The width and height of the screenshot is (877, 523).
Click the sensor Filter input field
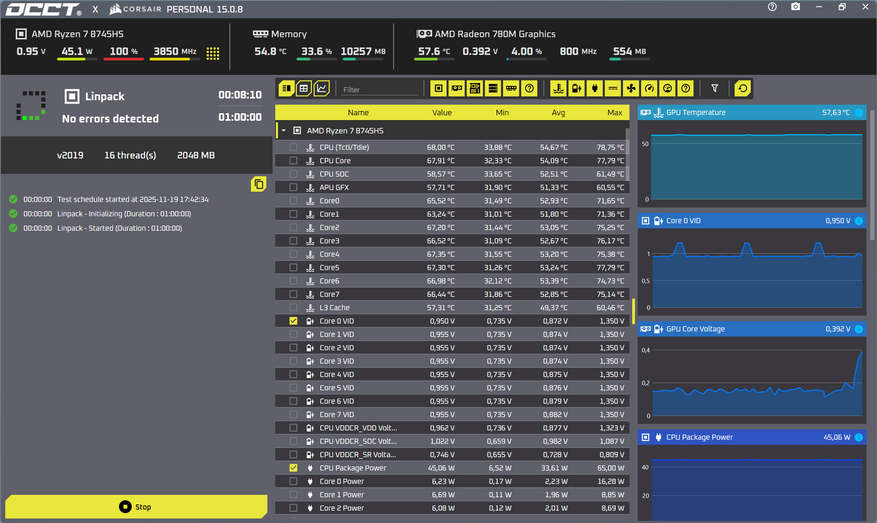pos(380,89)
